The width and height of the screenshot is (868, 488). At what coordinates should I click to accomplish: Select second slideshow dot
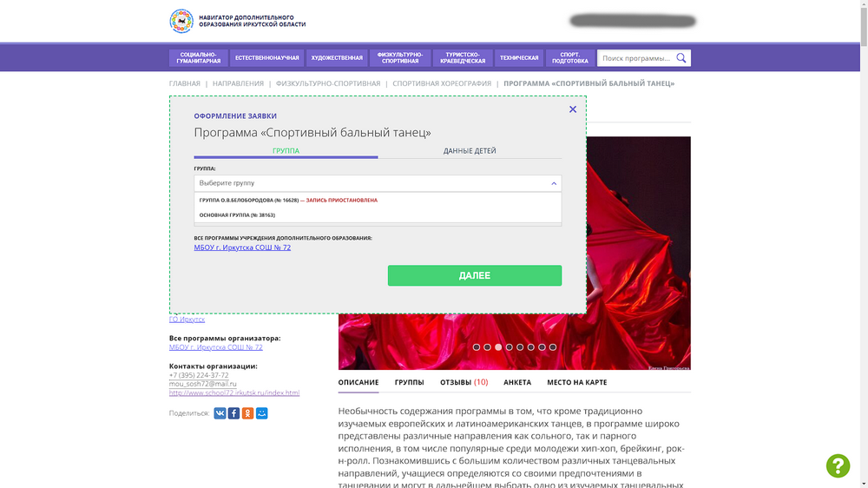pos(487,347)
